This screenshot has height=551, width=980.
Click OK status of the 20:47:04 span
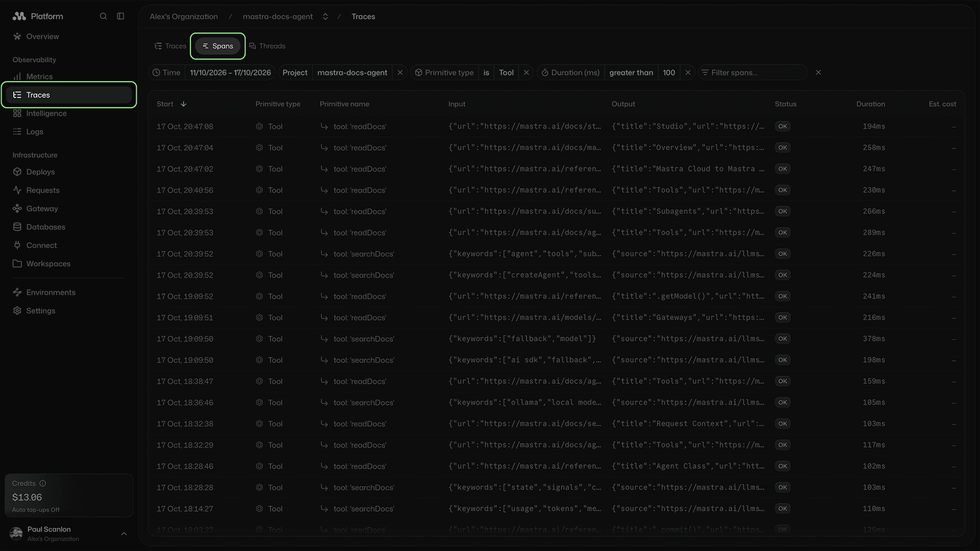pyautogui.click(x=782, y=147)
